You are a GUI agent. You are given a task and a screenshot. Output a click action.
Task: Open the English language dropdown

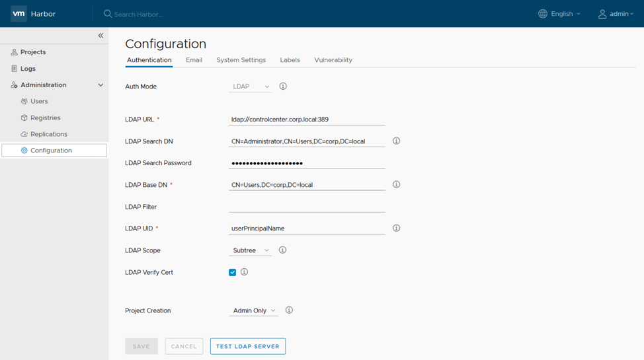point(559,14)
